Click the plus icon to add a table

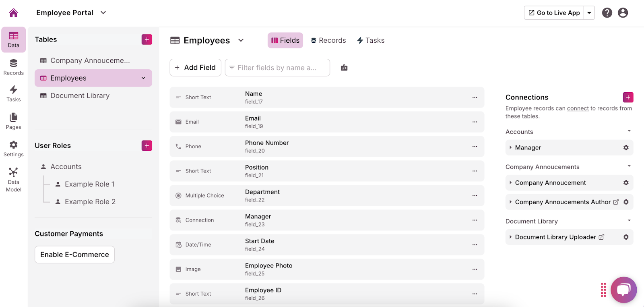147,39
